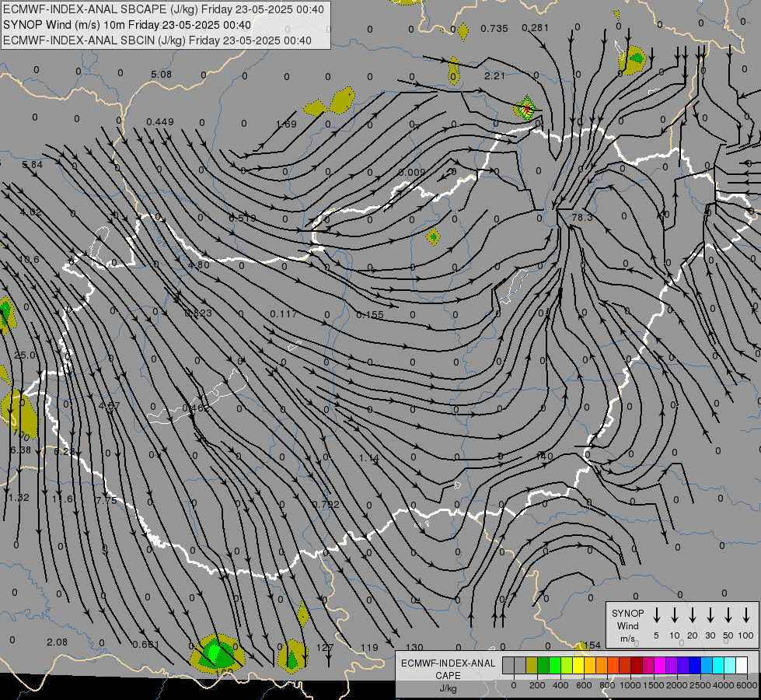This screenshot has height=700, width=761.
Task: Select the SBCIN title line
Action: coord(157,40)
